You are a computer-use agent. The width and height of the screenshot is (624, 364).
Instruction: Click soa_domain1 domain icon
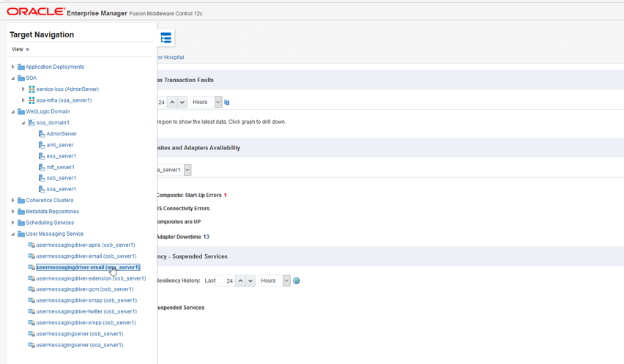point(31,122)
